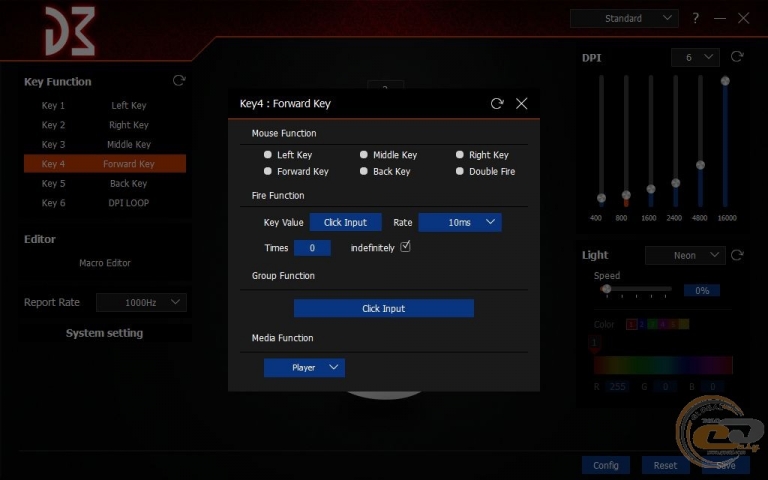
Task: Click the 800 DPI slider handle
Action: coord(626,195)
